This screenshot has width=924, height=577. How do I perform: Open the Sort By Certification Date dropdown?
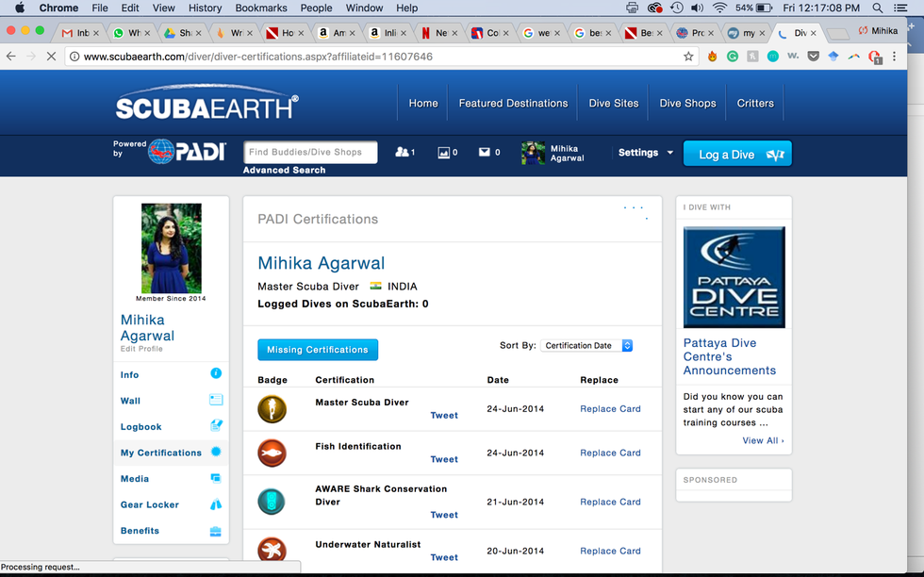point(586,346)
